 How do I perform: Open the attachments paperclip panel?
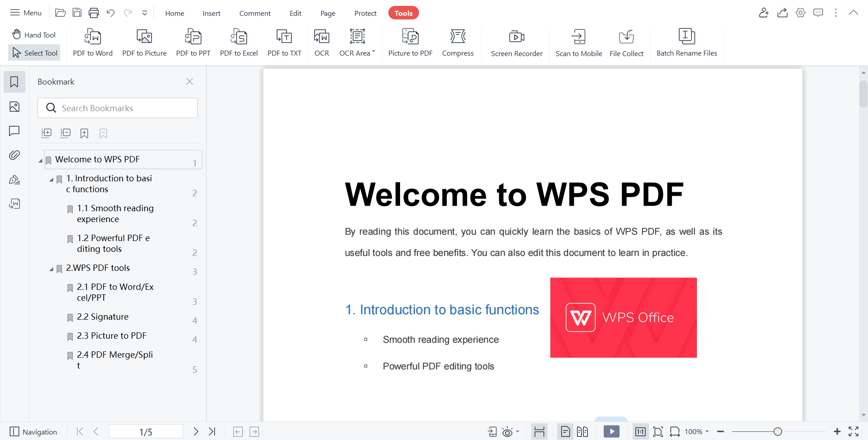[x=14, y=155]
